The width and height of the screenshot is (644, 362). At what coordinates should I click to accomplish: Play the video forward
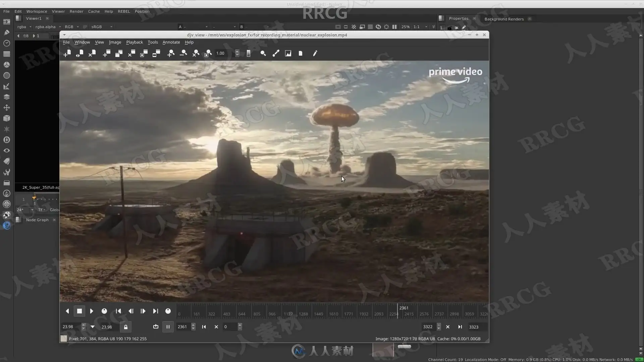click(92, 311)
